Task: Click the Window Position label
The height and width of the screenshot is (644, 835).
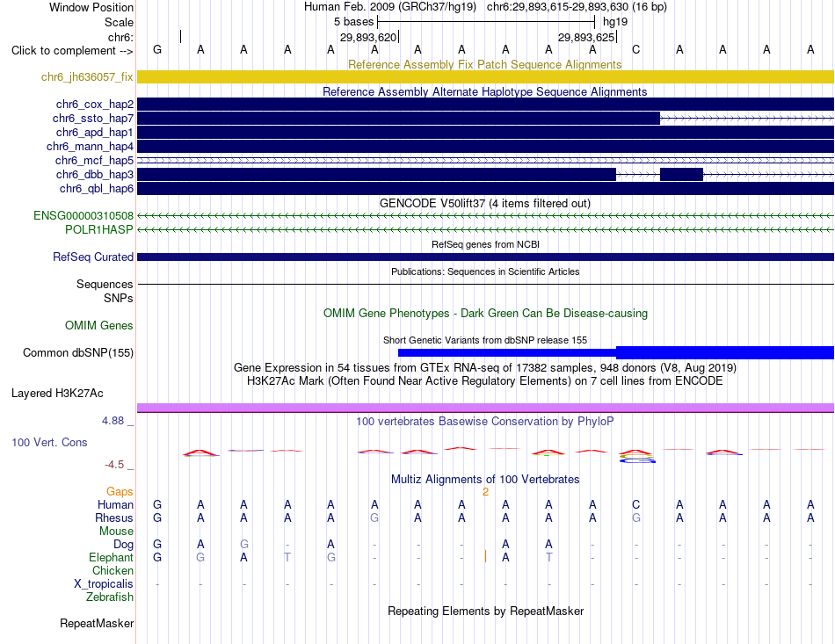Action: pos(91,7)
